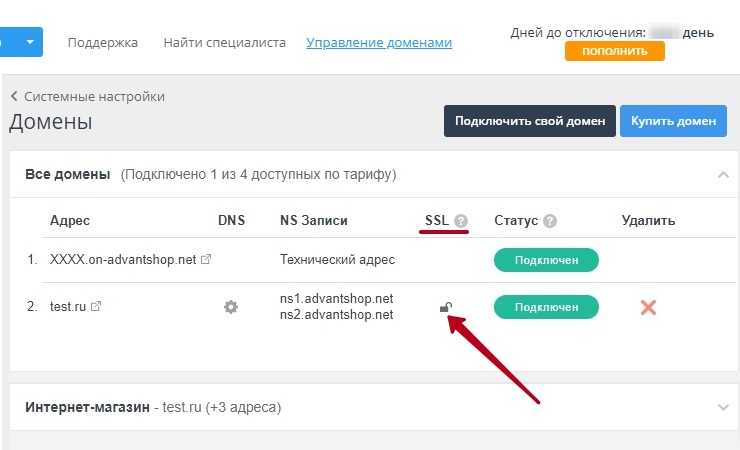Open the test.ru domain address link
This screenshot has height=450, width=740.
[x=68, y=307]
